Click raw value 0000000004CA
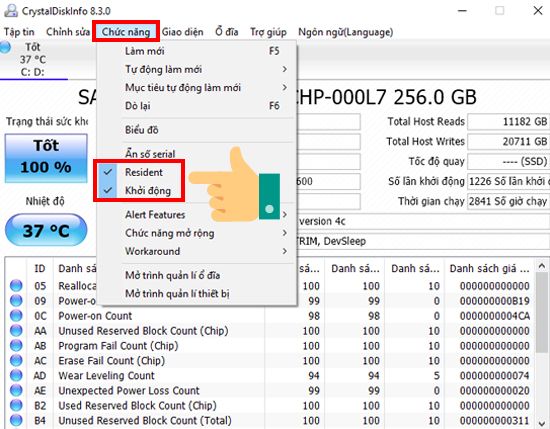Screen dimensions: 550x429 point(495,316)
